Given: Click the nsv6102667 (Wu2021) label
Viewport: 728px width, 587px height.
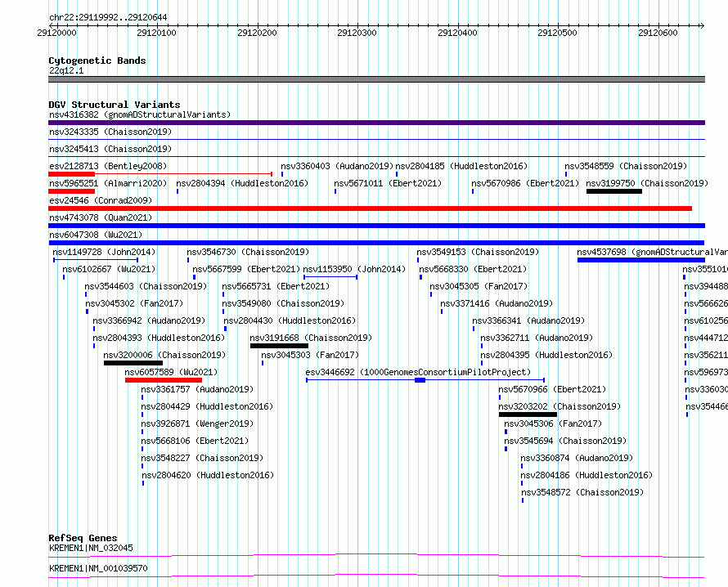Looking at the screenshot, I should (x=109, y=269).
